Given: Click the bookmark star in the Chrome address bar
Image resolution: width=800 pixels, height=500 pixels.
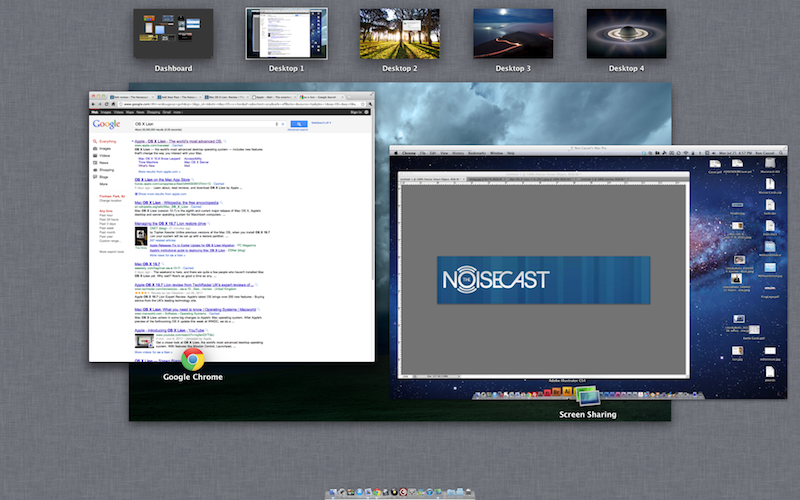Looking at the screenshot, I should pyautogui.click(x=362, y=104).
